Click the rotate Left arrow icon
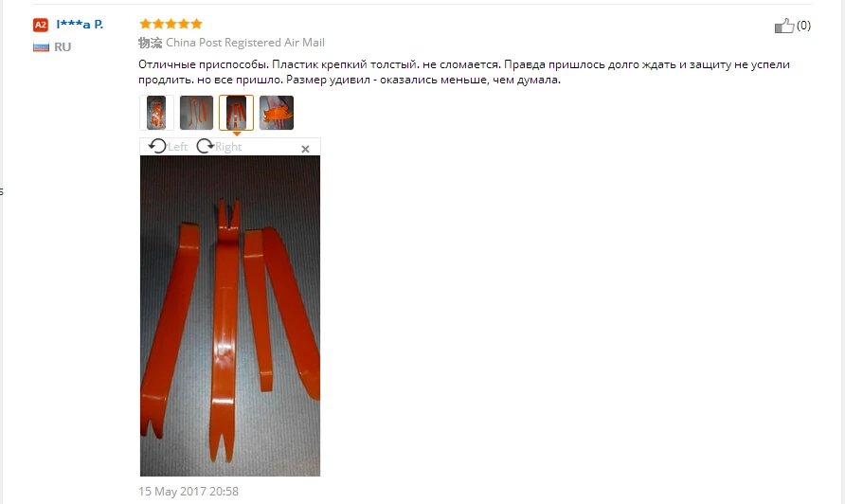This screenshot has width=845, height=504. pos(157,146)
